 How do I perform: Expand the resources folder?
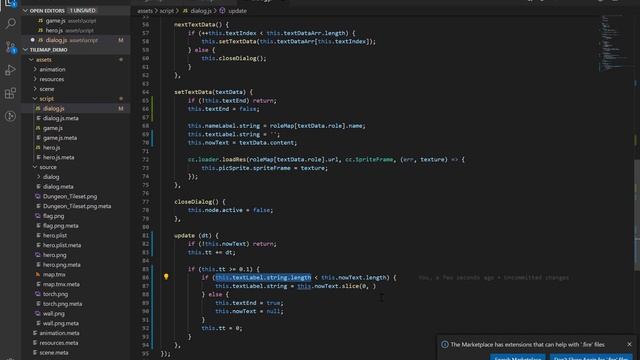point(35,79)
